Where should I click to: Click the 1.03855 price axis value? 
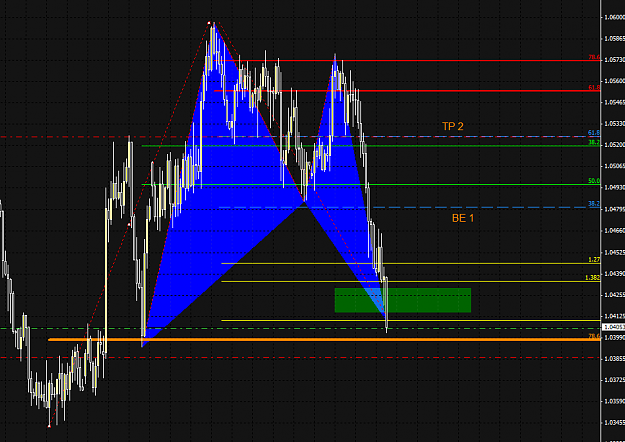tap(615, 358)
